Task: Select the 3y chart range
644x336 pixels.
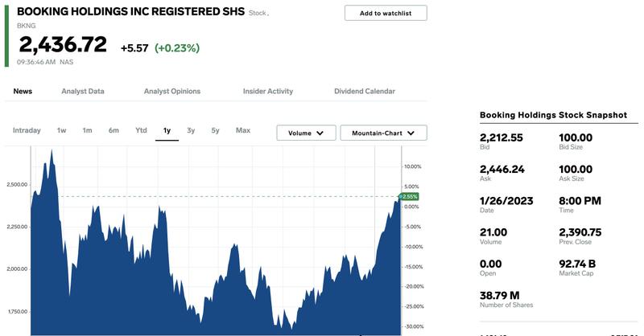Action: coord(191,130)
